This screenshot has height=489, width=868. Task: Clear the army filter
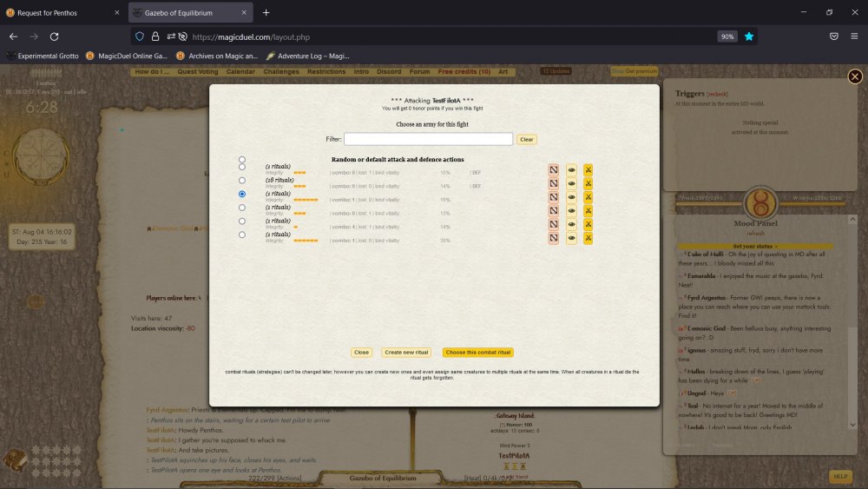click(527, 139)
